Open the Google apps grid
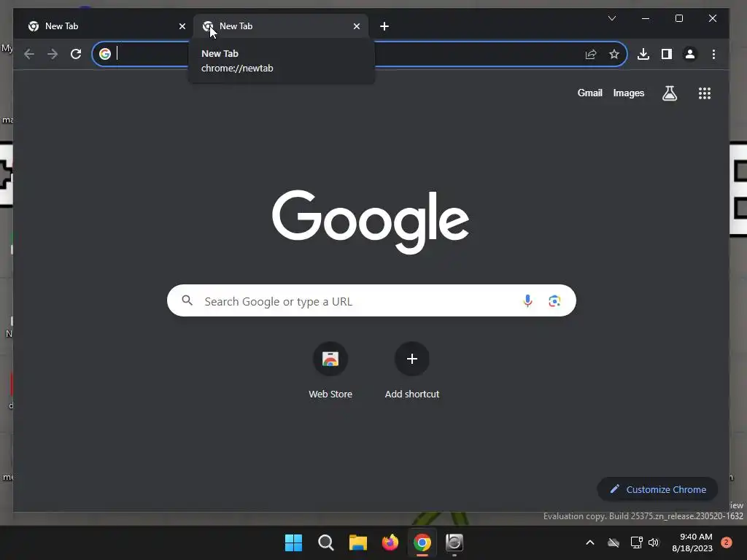Viewport: 747px width, 560px height. pos(705,93)
